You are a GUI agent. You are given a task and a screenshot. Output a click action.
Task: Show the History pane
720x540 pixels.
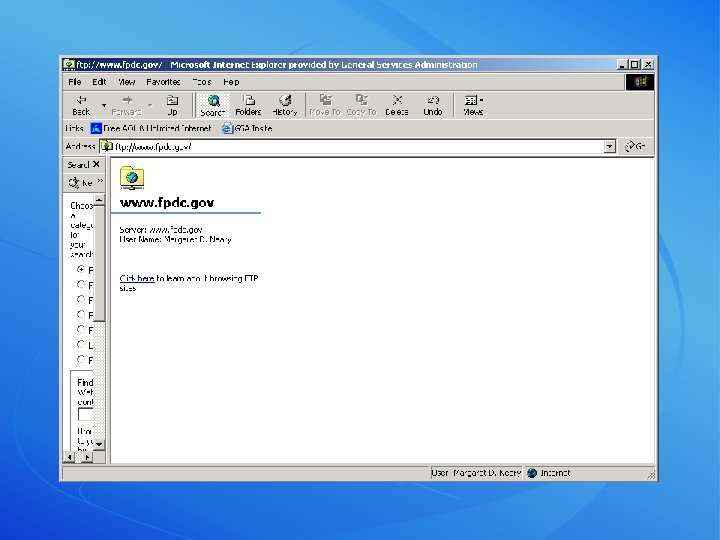click(x=285, y=105)
